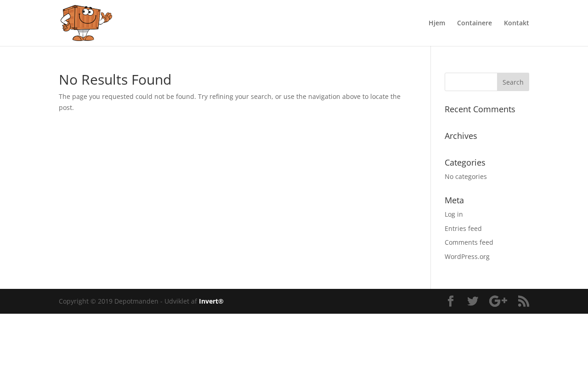Click the Depotmanden container mascot logo
The height and width of the screenshot is (368, 588).
tap(86, 23)
